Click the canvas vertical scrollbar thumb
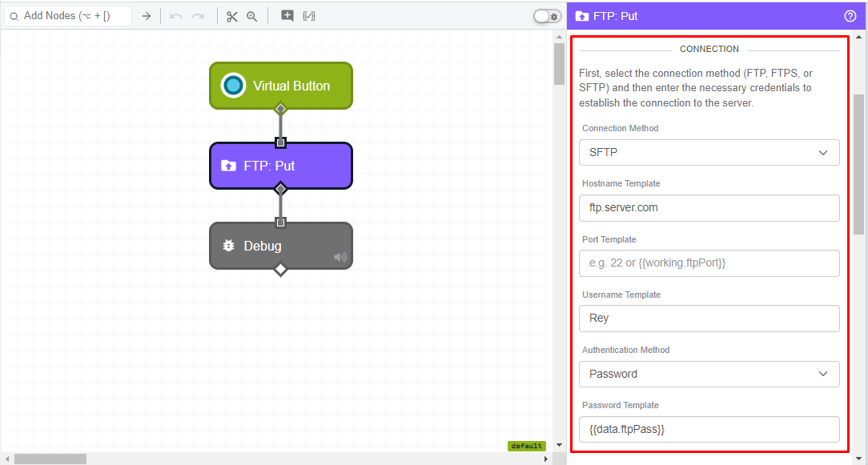 pos(559,64)
